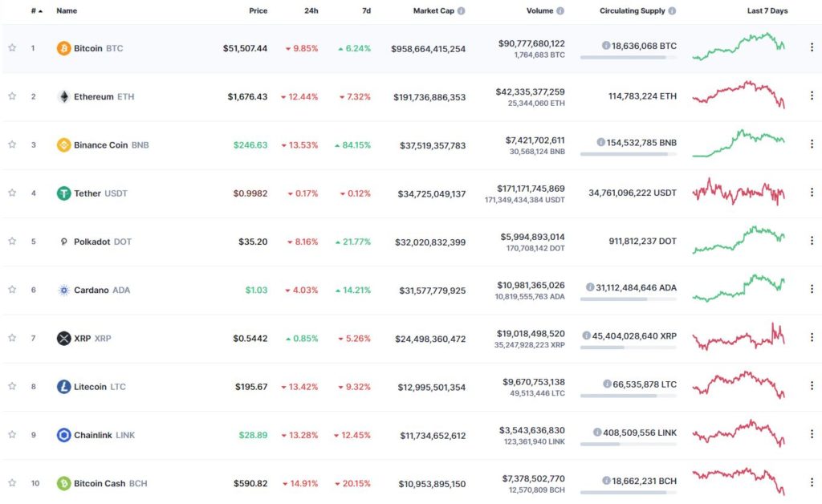Image resolution: width=822 pixels, height=504 pixels.
Task: Sort by 7d change column
Action: [366, 10]
